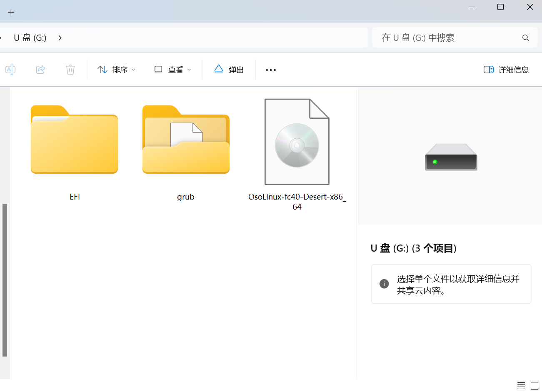This screenshot has height=392, width=542.
Task: Open the see-more (...) toolbar menu
Action: coord(270,70)
